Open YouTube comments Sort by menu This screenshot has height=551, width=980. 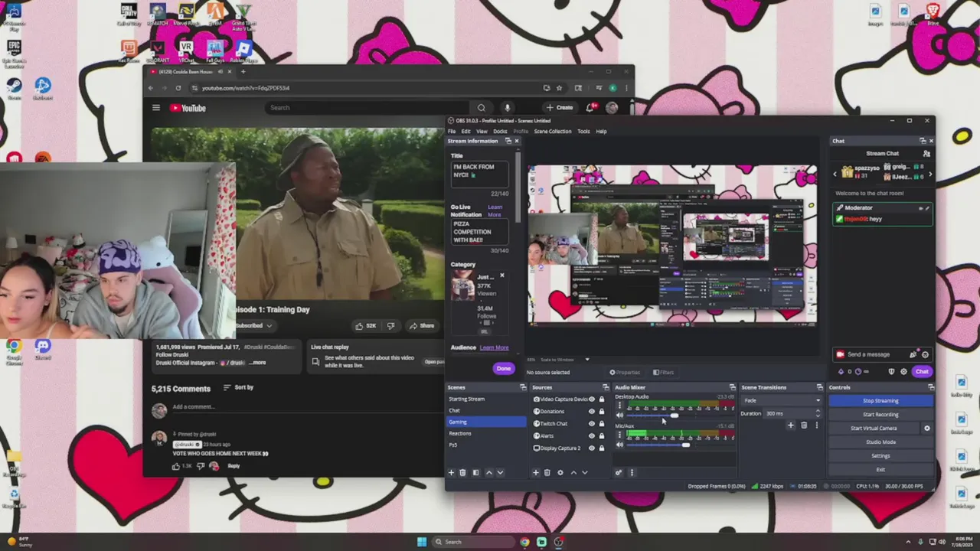238,387
